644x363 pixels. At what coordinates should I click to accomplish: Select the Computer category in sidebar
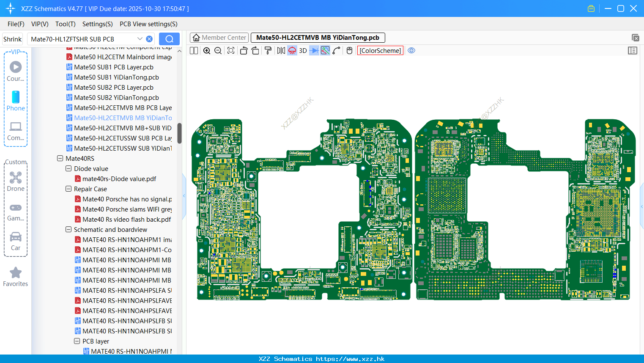coord(16,131)
